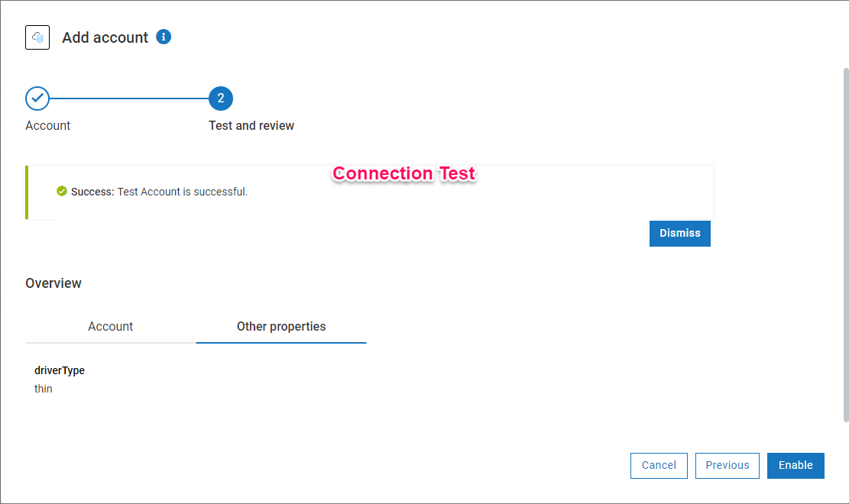Select the completed Account step checkmark circle
The width and height of the screenshot is (849, 504).
[x=37, y=99]
